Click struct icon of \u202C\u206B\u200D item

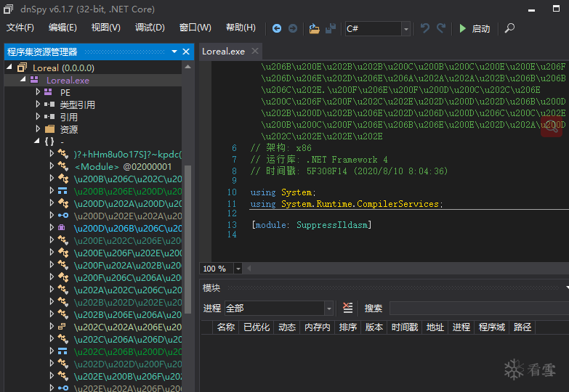pos(62,351)
